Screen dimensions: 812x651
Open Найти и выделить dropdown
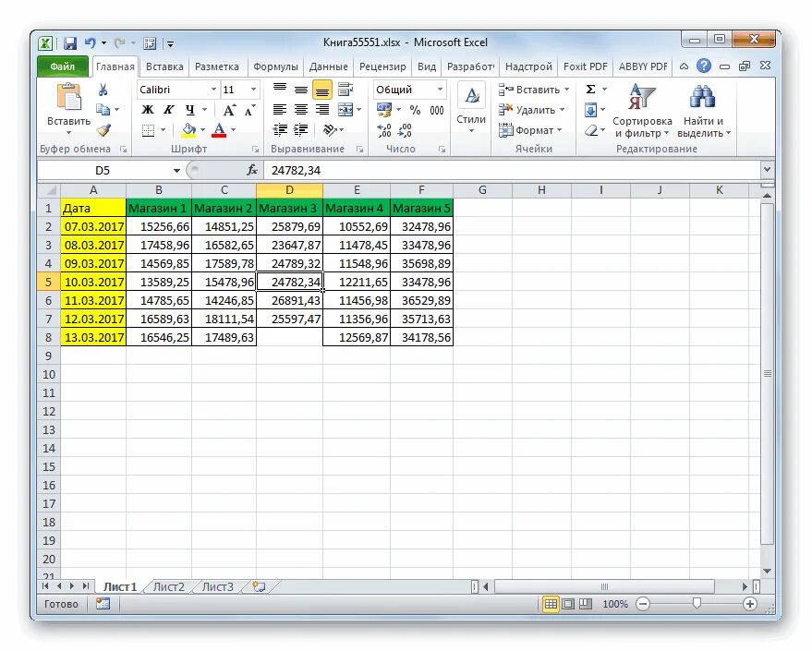tap(703, 111)
